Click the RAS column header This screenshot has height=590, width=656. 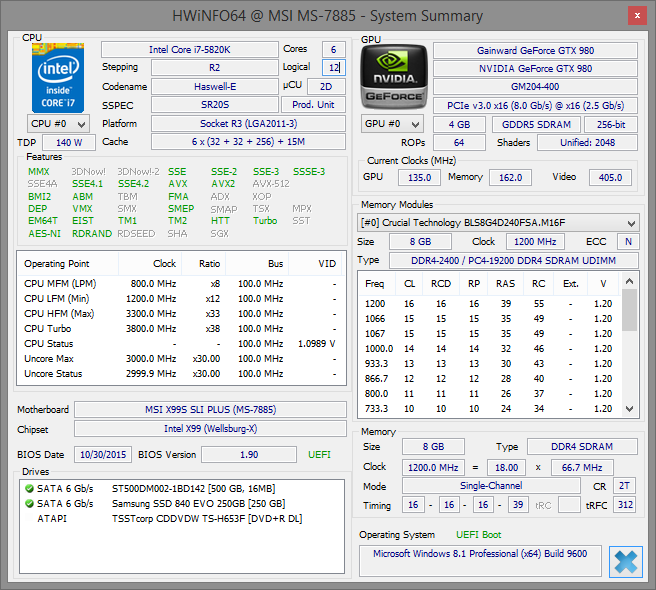click(x=505, y=284)
